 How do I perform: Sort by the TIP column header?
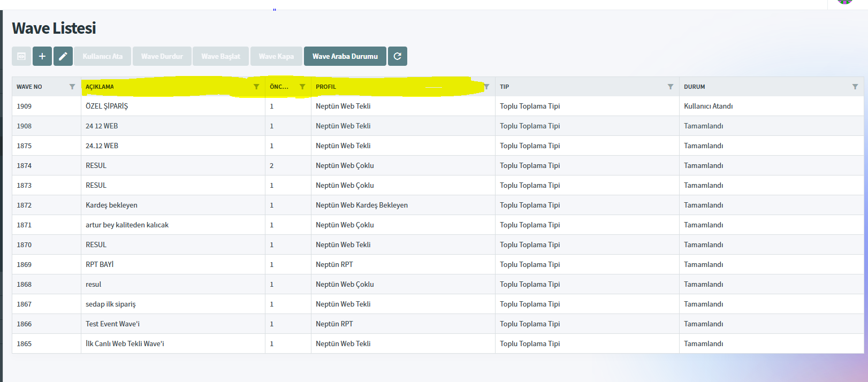505,87
